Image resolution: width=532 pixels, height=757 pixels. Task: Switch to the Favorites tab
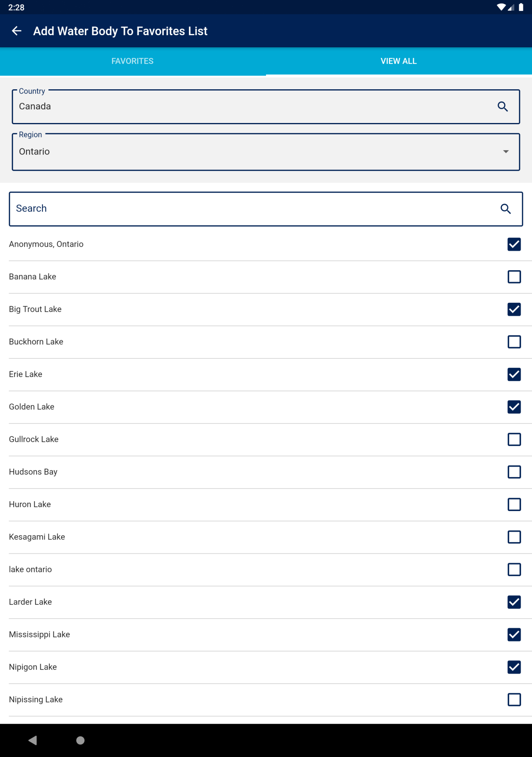tap(132, 61)
